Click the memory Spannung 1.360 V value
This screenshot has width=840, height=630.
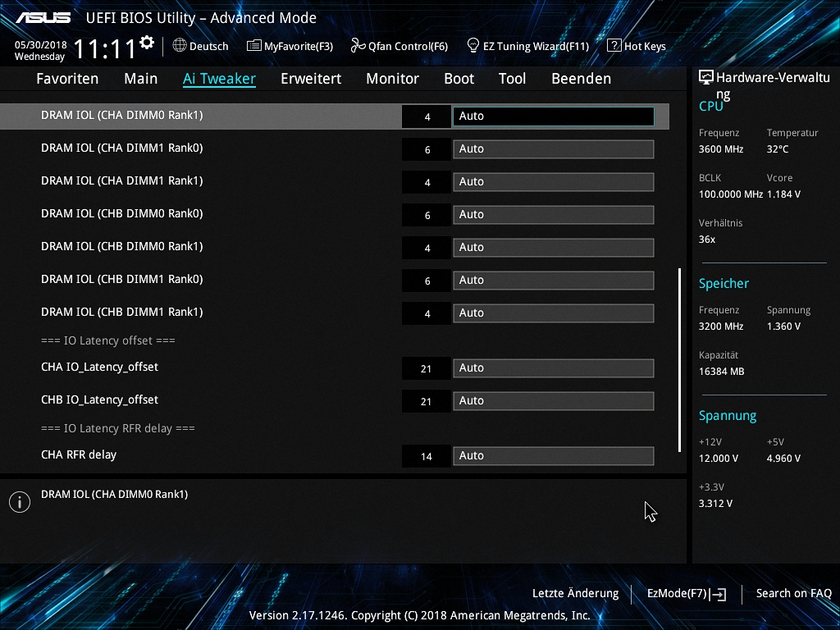(x=783, y=326)
